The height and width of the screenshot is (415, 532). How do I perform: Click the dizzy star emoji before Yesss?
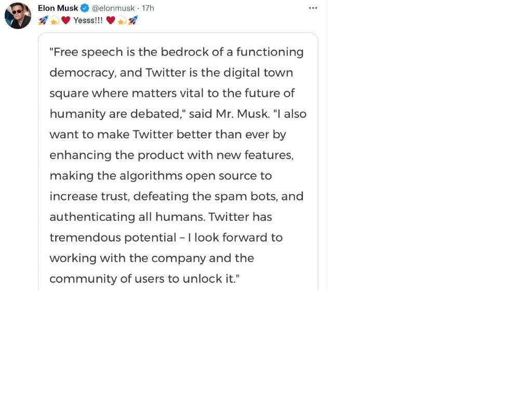point(55,20)
